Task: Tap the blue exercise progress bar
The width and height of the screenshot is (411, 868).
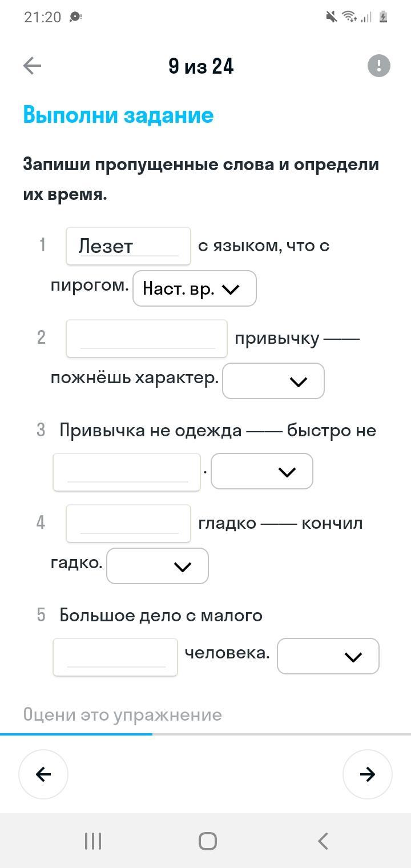Action: (76, 734)
